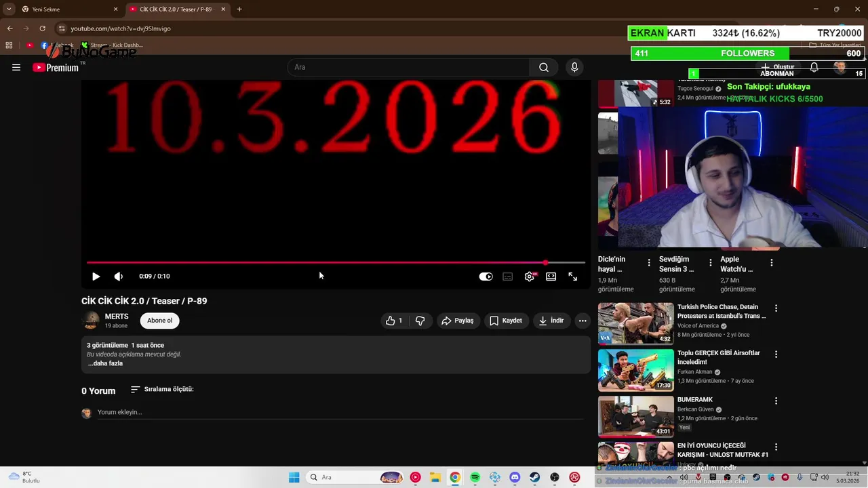Open YouTube hamburger guide menu
Image resolution: width=868 pixels, height=488 pixels.
click(x=16, y=67)
